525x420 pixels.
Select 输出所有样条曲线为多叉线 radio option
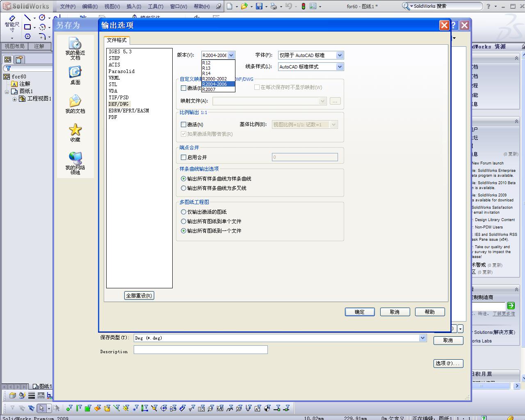(183, 188)
